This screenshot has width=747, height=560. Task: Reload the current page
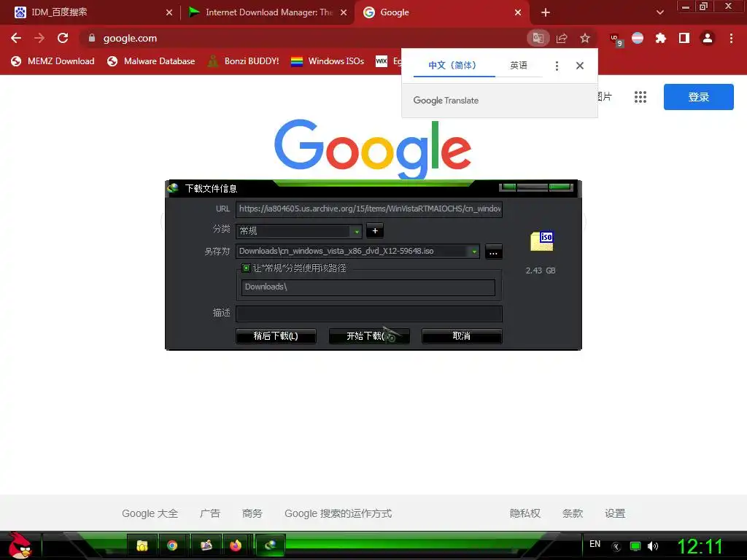[63, 38]
